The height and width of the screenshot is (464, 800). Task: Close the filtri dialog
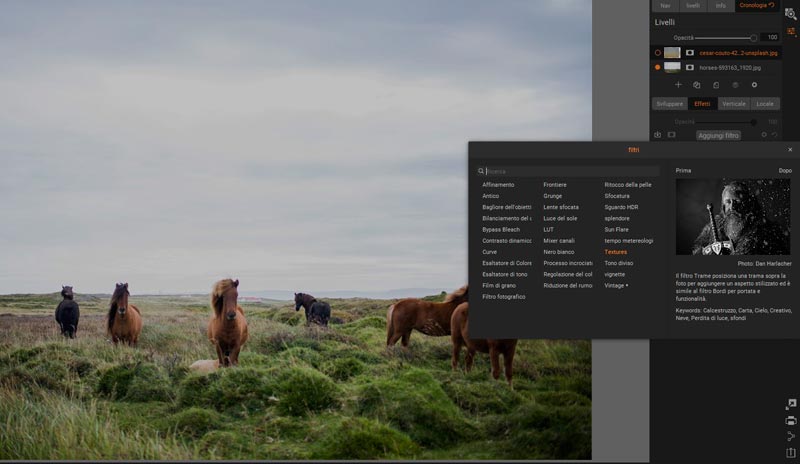[790, 150]
